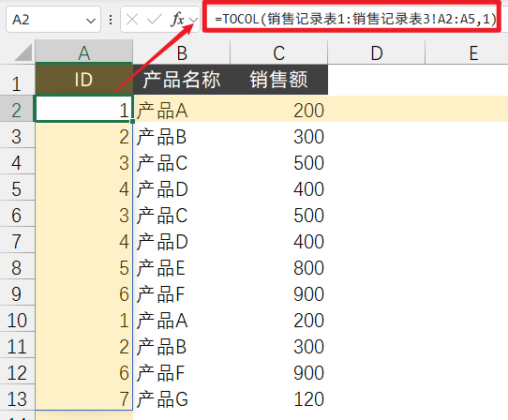Cancel formula entry with the X icon
The height and width of the screenshot is (420, 508).
click(132, 20)
